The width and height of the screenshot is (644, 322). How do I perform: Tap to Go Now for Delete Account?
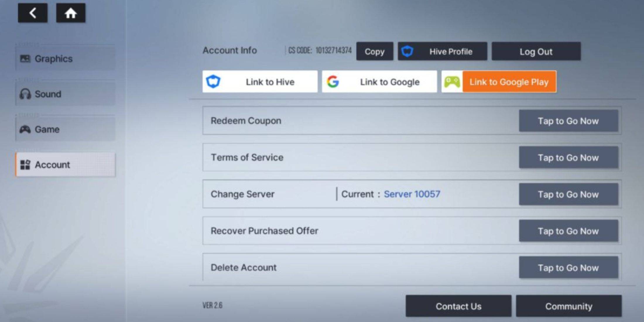click(568, 268)
